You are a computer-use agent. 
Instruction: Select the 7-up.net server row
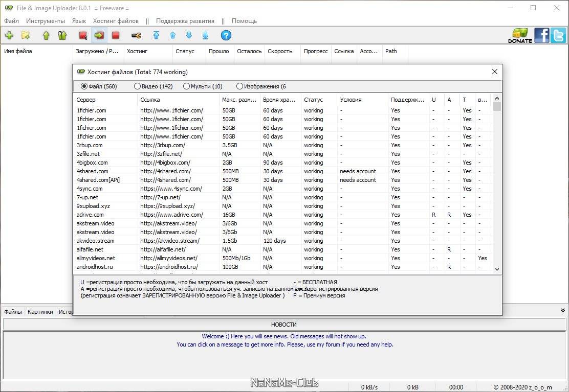(283, 197)
